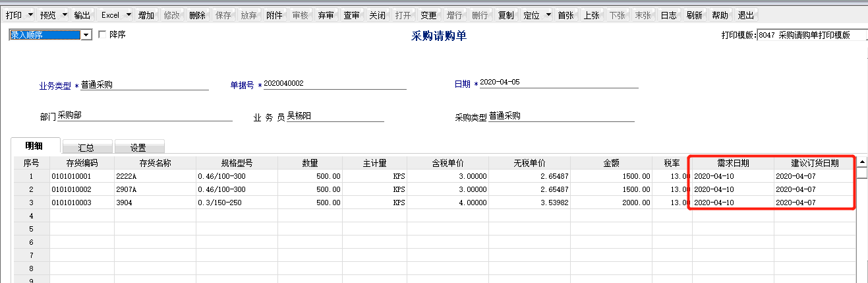Click the 变更 toolbar button
Viewport: 868px width, 283px height.
click(x=428, y=15)
